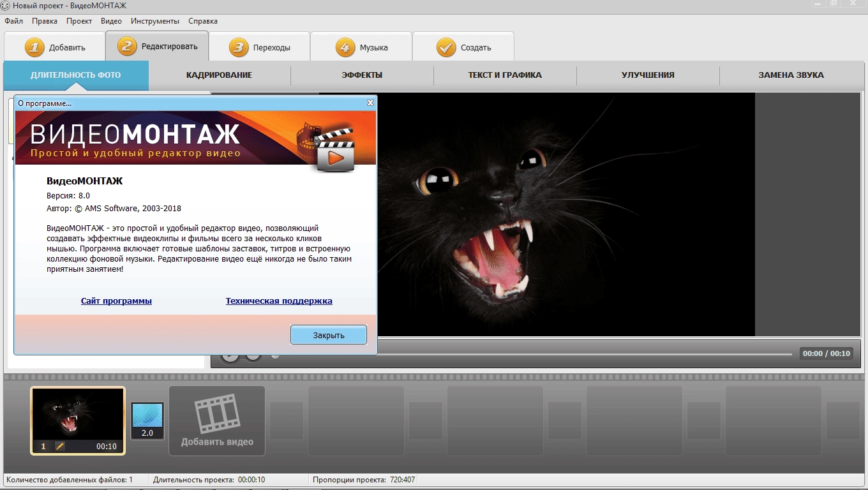Image resolution: width=868 pixels, height=490 pixels.
Task: Open the Инструменты menu
Action: pos(155,21)
